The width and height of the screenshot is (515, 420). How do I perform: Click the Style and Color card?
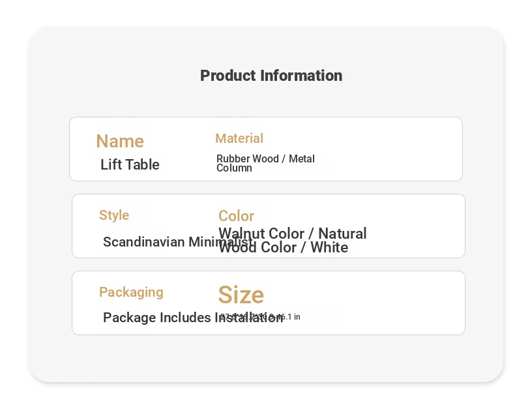pyautogui.click(x=269, y=226)
